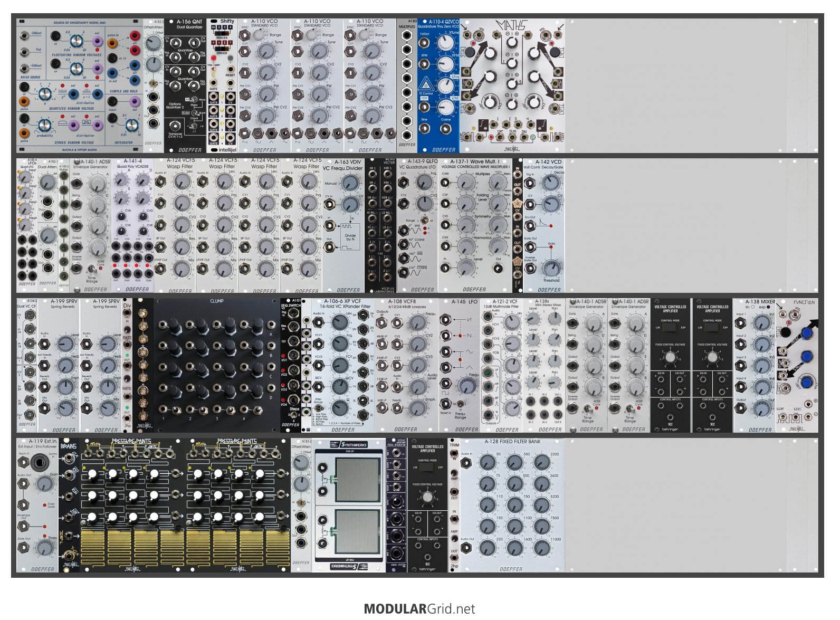Viewport: 840px width, 620px height.
Task: Click the Output jack on A-138 MIXER
Action: click(741, 408)
